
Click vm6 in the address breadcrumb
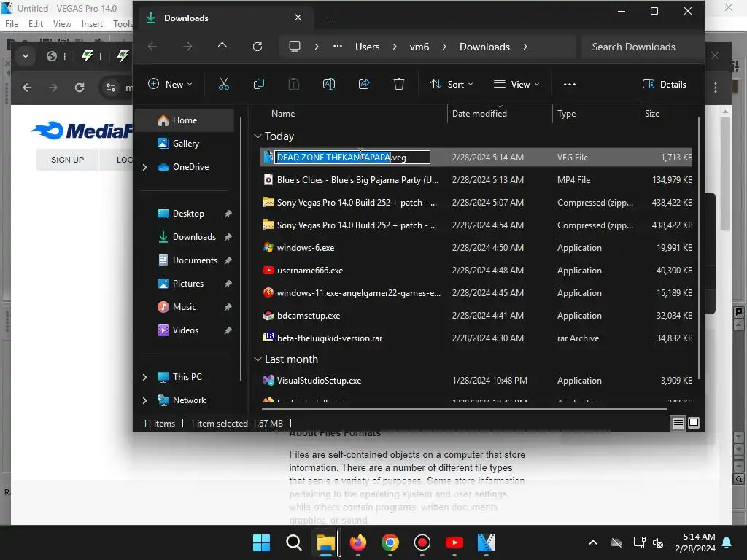click(x=419, y=47)
